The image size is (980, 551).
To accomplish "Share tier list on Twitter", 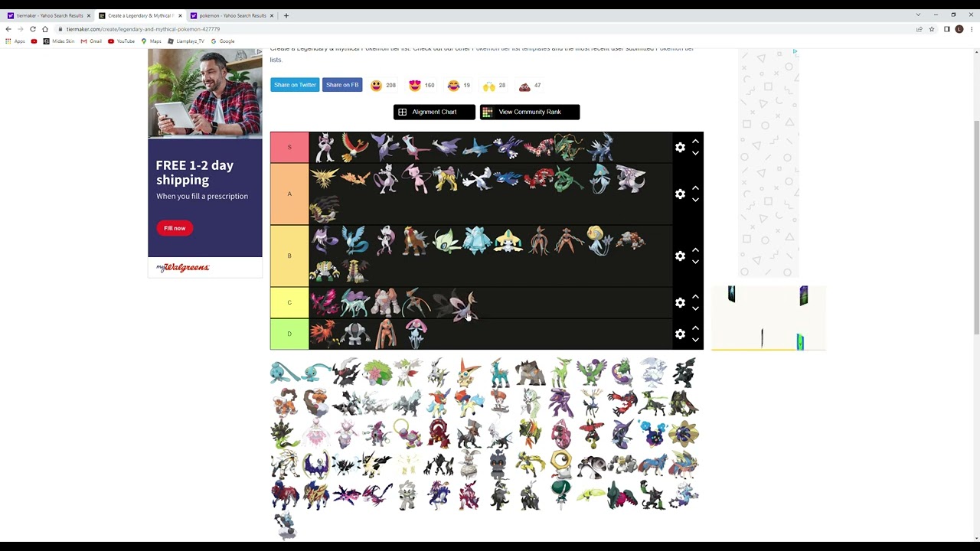I will coord(295,85).
